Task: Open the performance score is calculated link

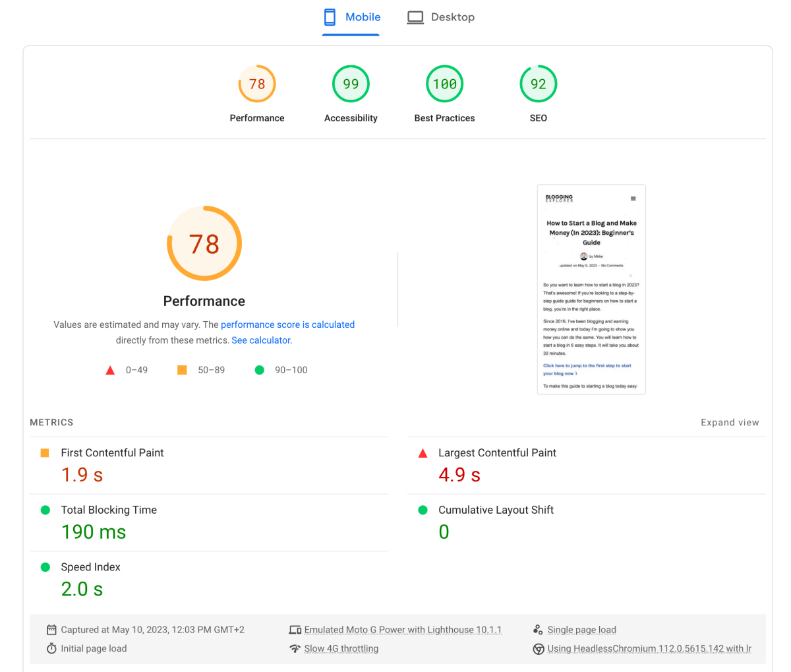Action: pos(287,324)
